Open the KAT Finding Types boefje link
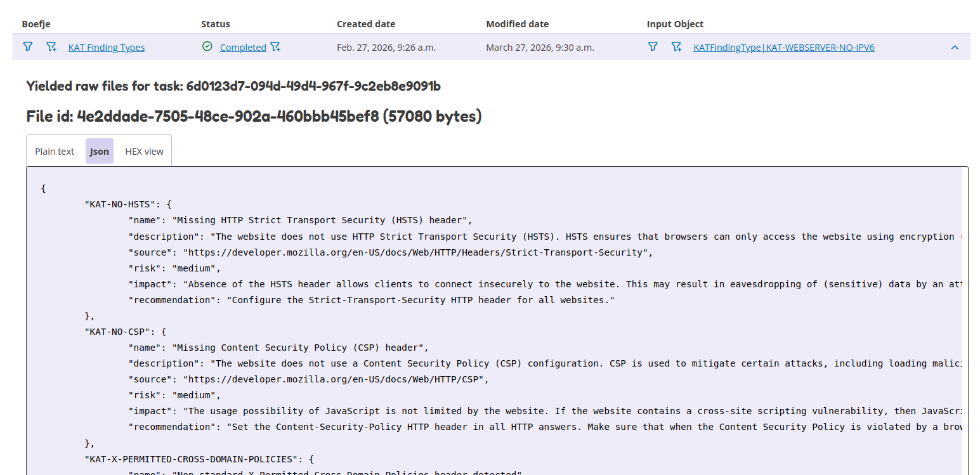 click(x=107, y=48)
